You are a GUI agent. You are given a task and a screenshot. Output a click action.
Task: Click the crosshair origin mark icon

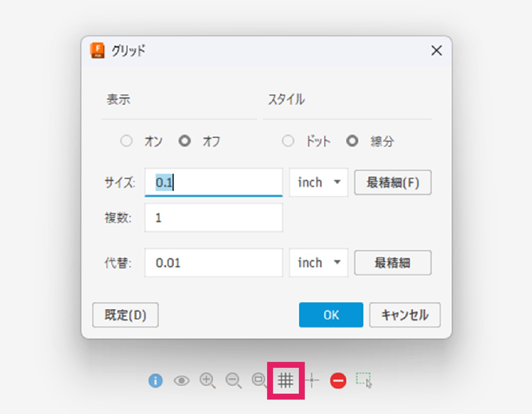coord(312,380)
